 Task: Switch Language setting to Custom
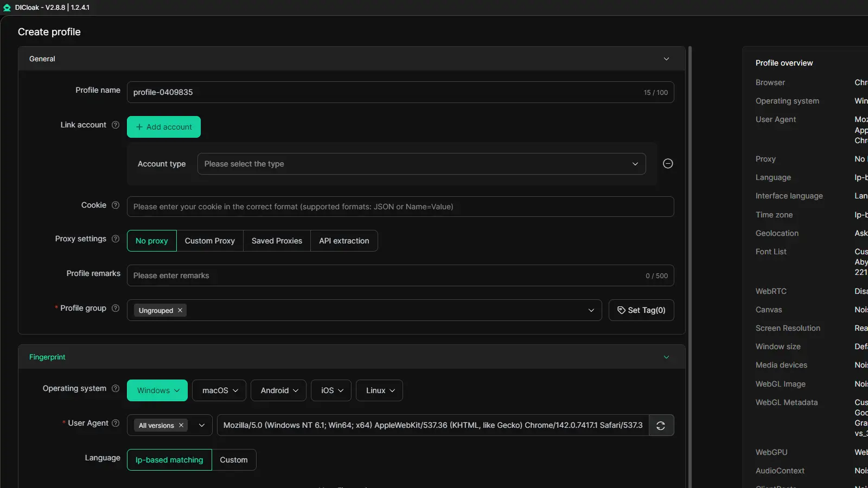234,460
